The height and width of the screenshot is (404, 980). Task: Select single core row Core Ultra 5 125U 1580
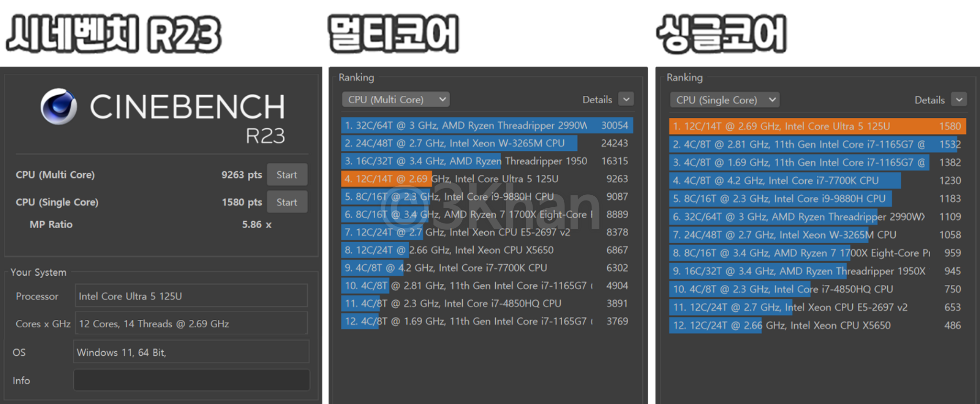817,126
